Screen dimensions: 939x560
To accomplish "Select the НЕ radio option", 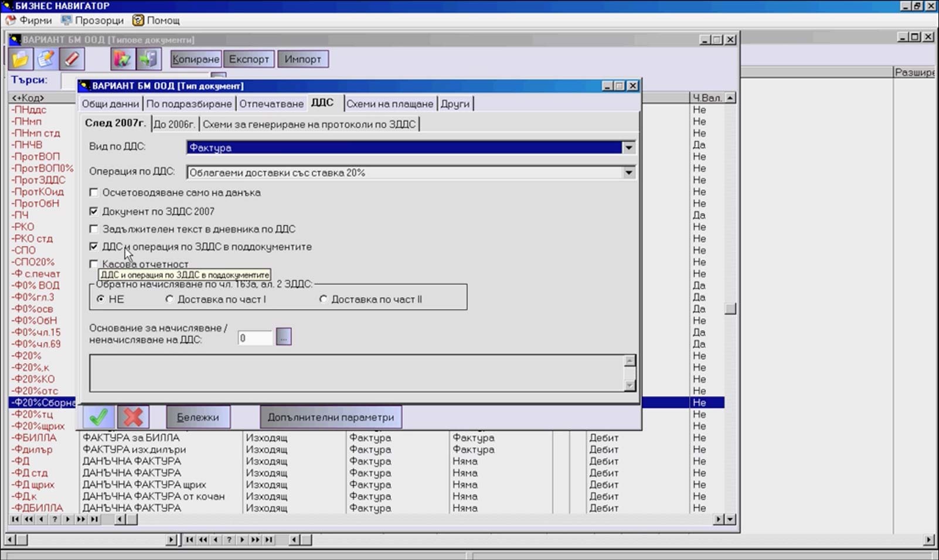I will tap(101, 299).
